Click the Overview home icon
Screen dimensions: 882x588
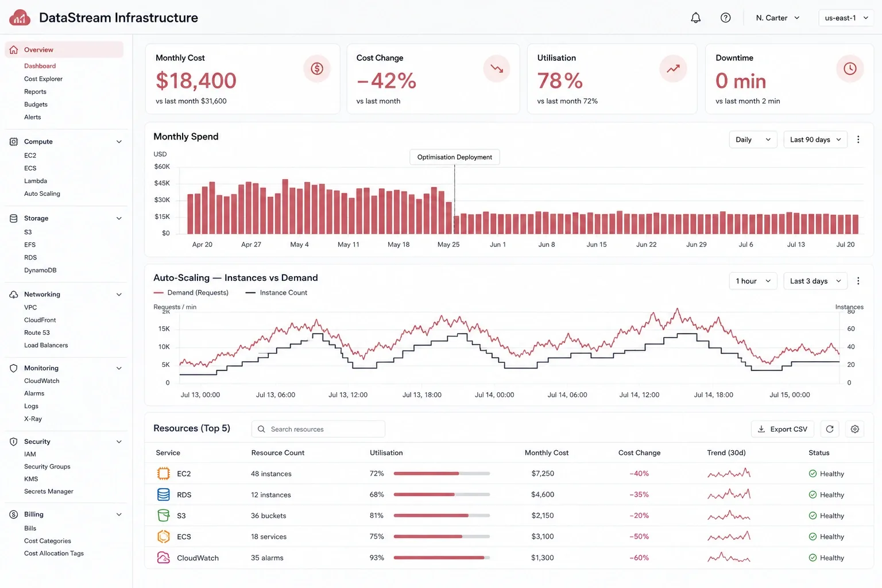pyautogui.click(x=14, y=50)
